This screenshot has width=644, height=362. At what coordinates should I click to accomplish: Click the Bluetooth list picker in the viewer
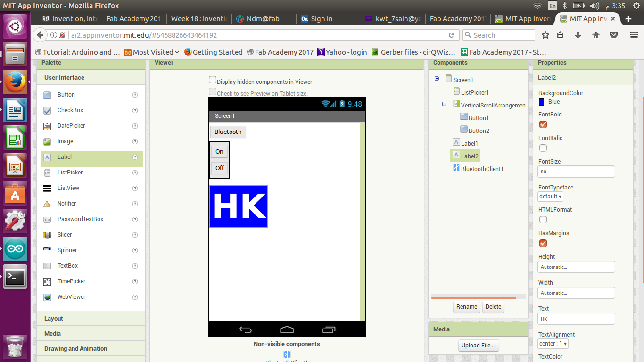(228, 132)
